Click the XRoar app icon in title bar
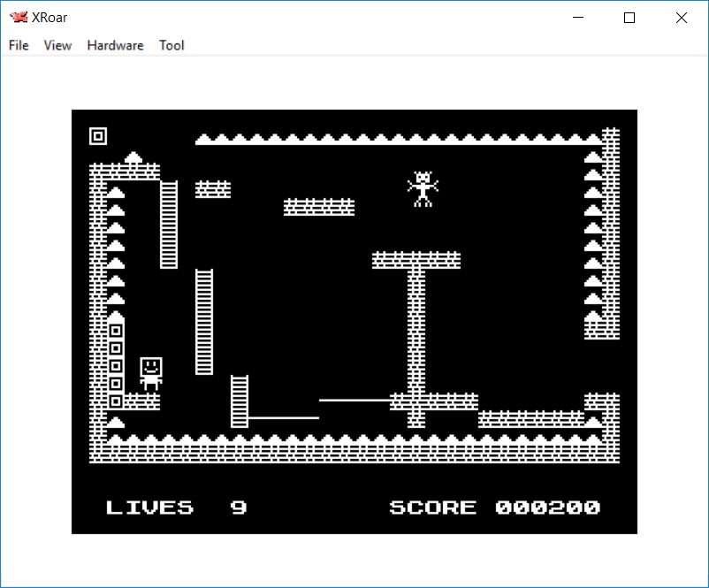 coord(19,18)
